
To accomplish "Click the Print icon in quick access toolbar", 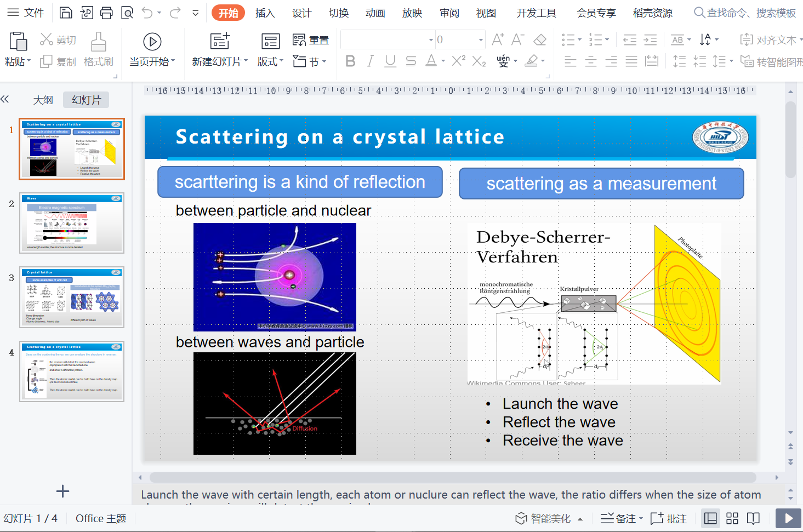I will point(106,13).
